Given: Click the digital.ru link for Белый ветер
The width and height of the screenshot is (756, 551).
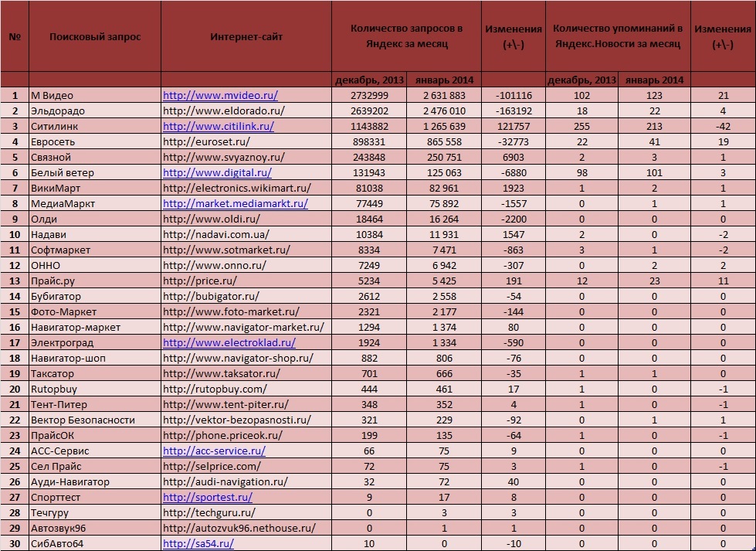Looking at the screenshot, I should click(217, 173).
